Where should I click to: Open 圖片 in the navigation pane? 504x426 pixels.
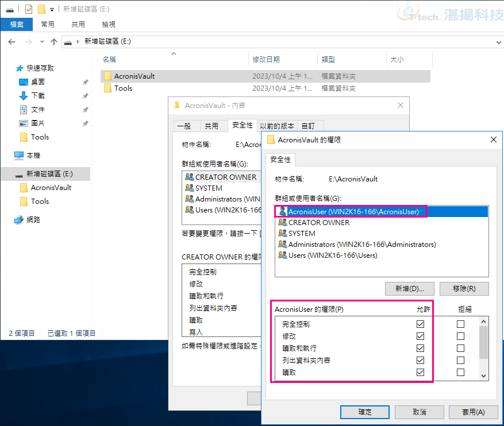pos(37,123)
